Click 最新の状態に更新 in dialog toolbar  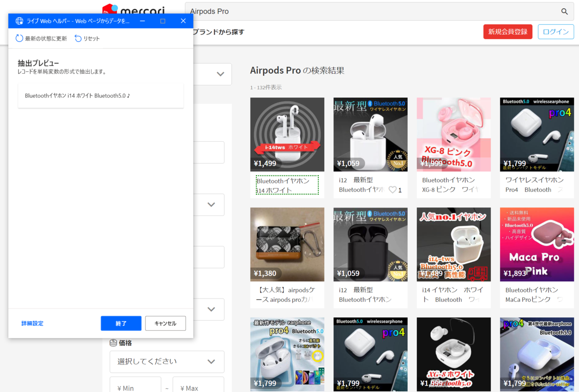pyautogui.click(x=41, y=38)
